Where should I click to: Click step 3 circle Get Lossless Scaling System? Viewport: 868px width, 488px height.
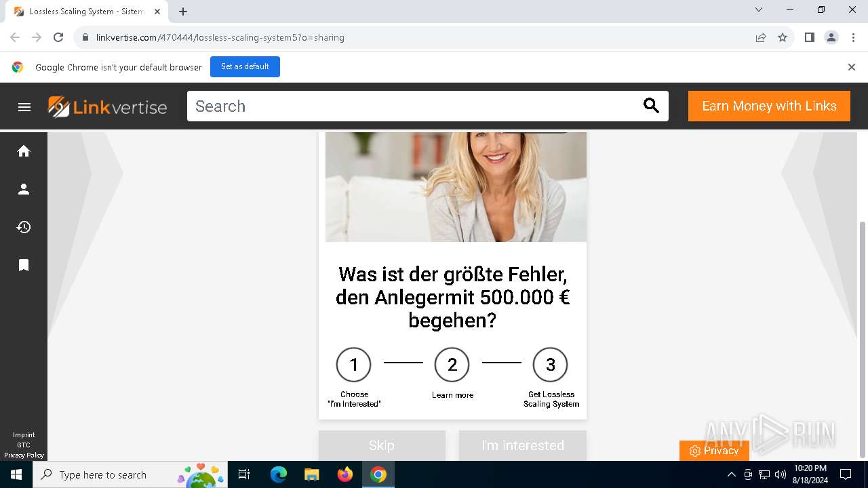point(551,365)
